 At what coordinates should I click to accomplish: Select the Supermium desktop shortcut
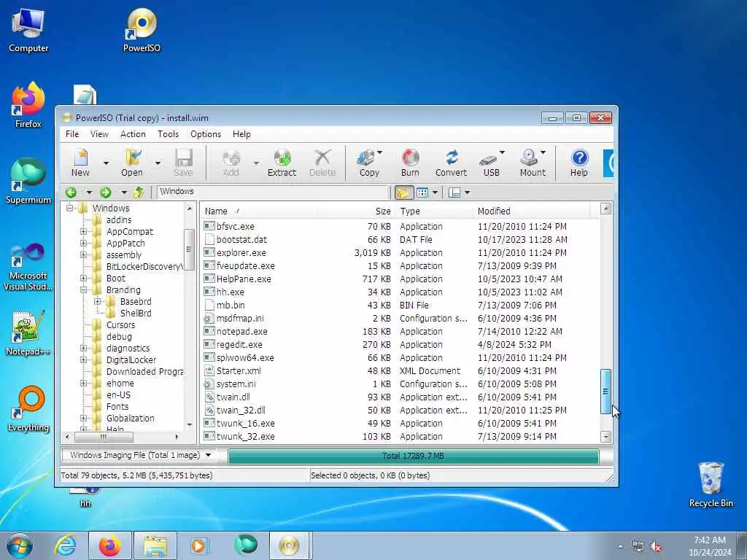tap(28, 181)
